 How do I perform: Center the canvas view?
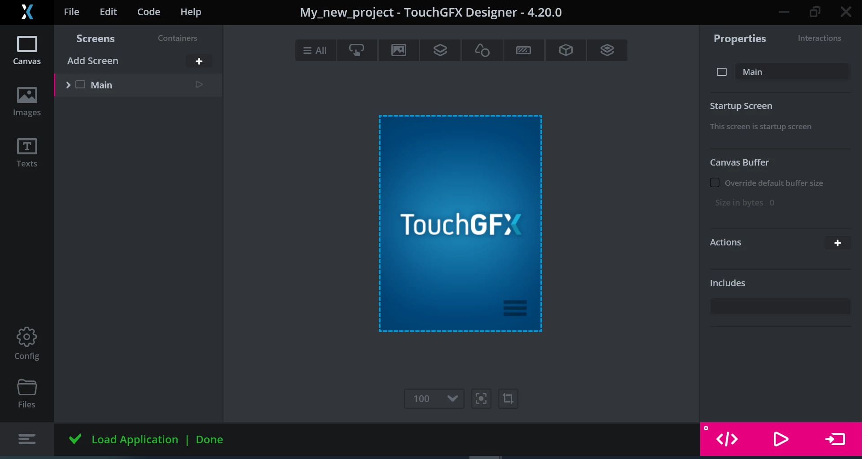click(x=481, y=398)
